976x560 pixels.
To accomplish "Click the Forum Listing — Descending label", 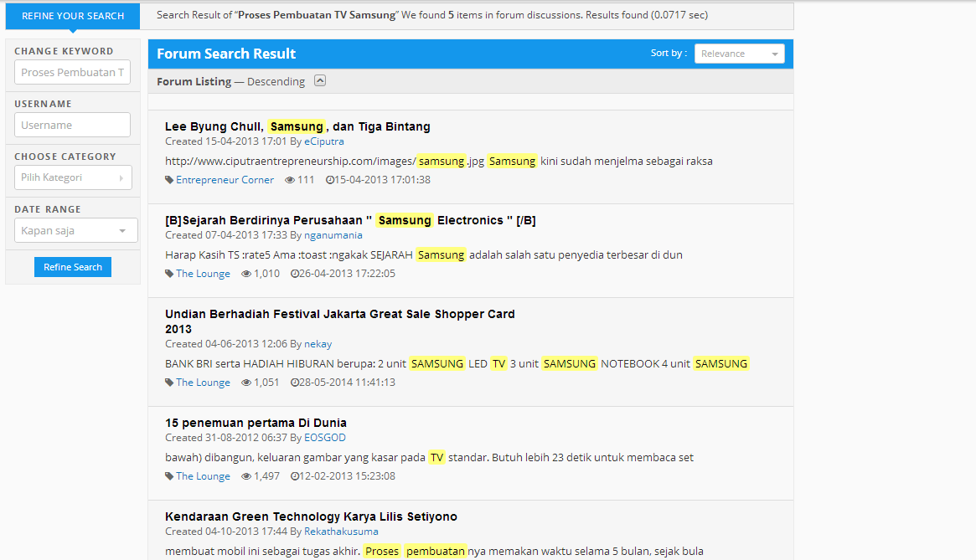I will 231,81.
